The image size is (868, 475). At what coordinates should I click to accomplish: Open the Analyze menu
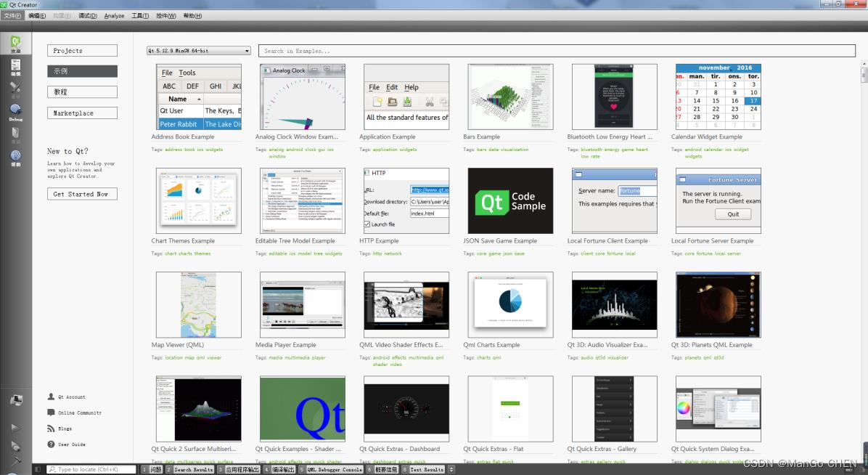click(x=114, y=15)
